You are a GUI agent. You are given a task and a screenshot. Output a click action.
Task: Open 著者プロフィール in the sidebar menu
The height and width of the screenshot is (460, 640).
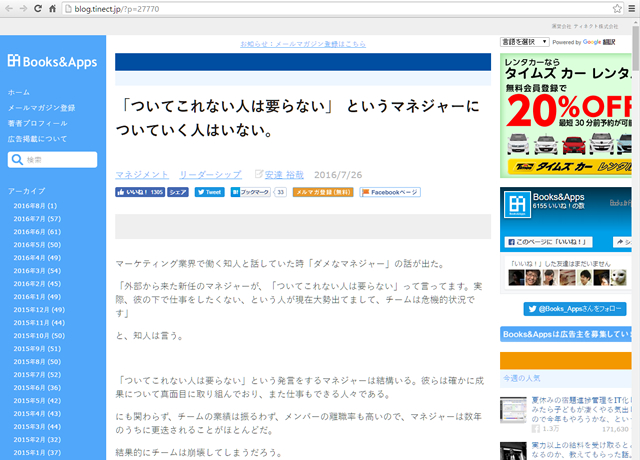36,123
